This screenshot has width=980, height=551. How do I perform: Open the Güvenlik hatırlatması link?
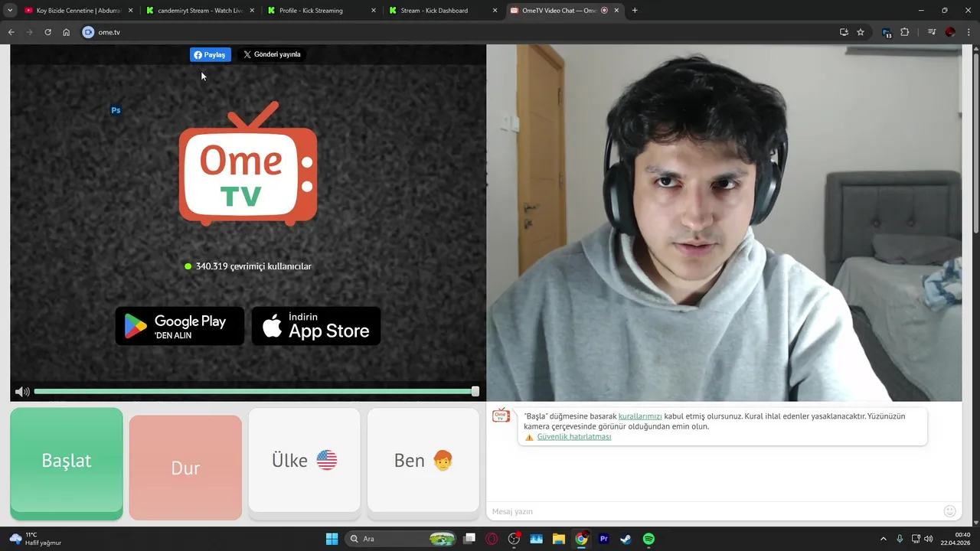[574, 437]
